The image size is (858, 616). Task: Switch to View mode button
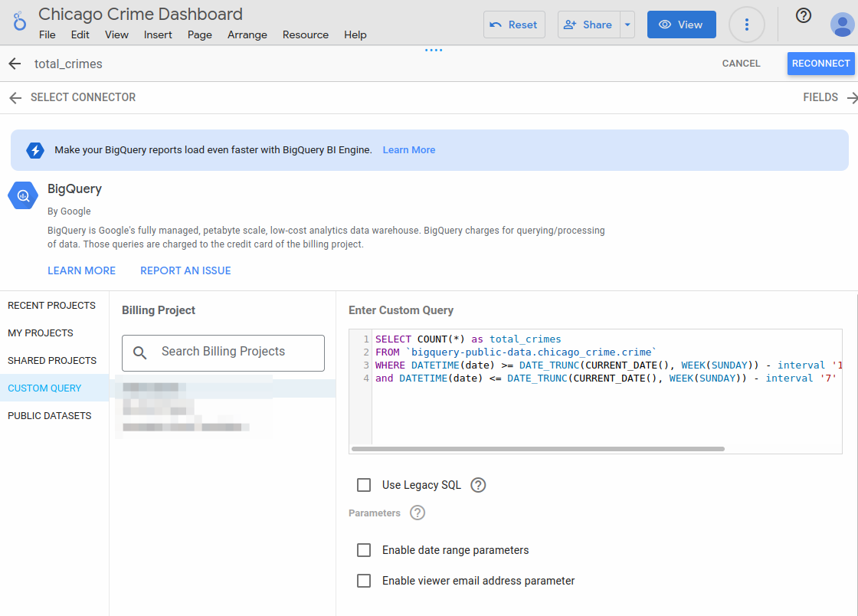point(681,25)
